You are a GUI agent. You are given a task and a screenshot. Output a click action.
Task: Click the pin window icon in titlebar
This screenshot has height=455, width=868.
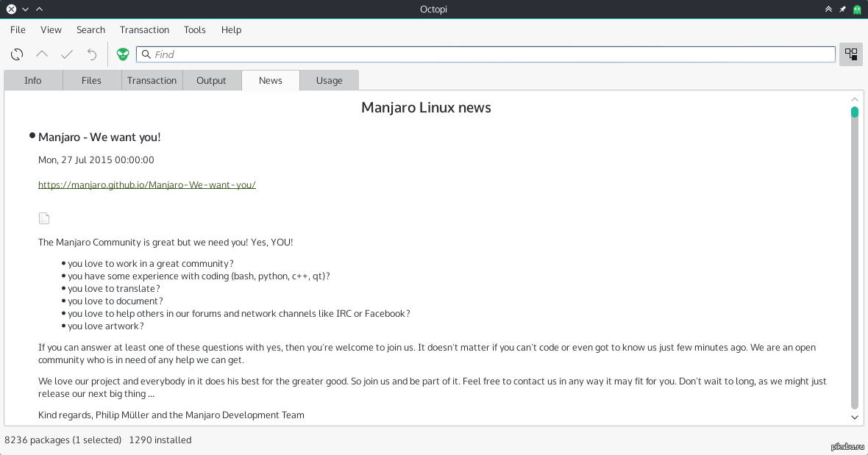(x=843, y=9)
